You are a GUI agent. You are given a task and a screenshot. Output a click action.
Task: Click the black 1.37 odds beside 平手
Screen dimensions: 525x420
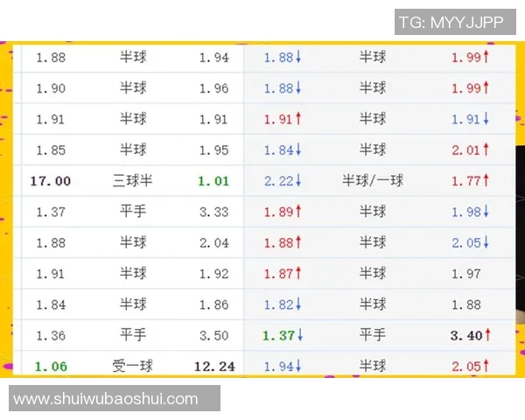click(x=51, y=212)
